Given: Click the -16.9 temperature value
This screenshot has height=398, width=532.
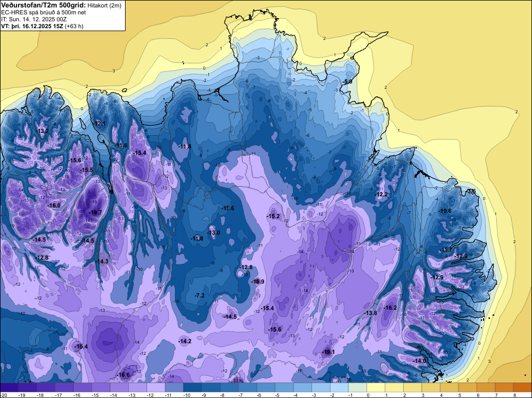Looking at the screenshot, I should tap(257, 281).
